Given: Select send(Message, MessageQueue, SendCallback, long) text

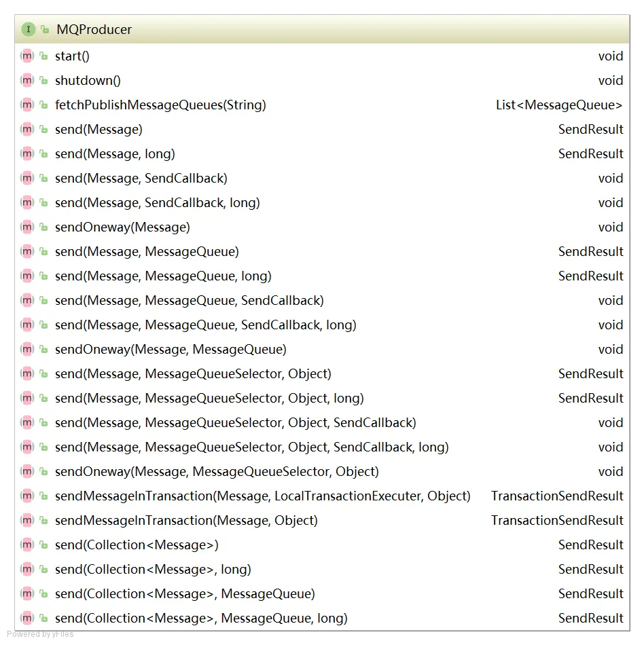Looking at the screenshot, I should pyautogui.click(x=206, y=325).
